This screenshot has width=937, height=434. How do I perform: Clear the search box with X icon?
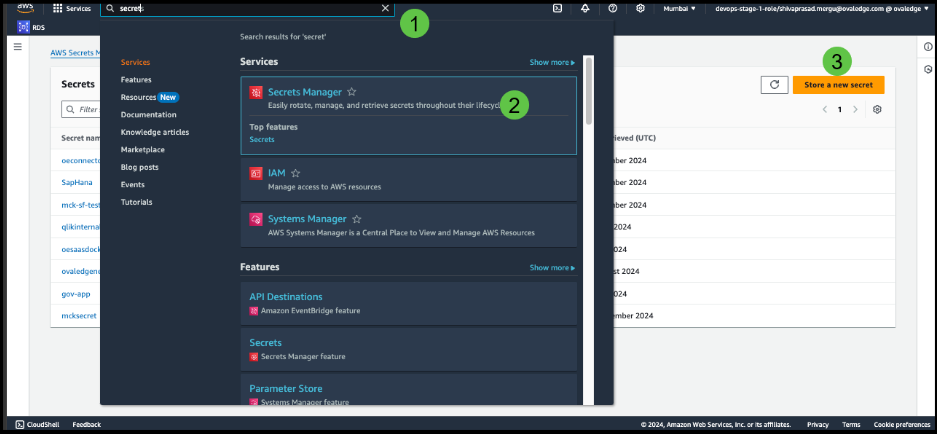(386, 8)
